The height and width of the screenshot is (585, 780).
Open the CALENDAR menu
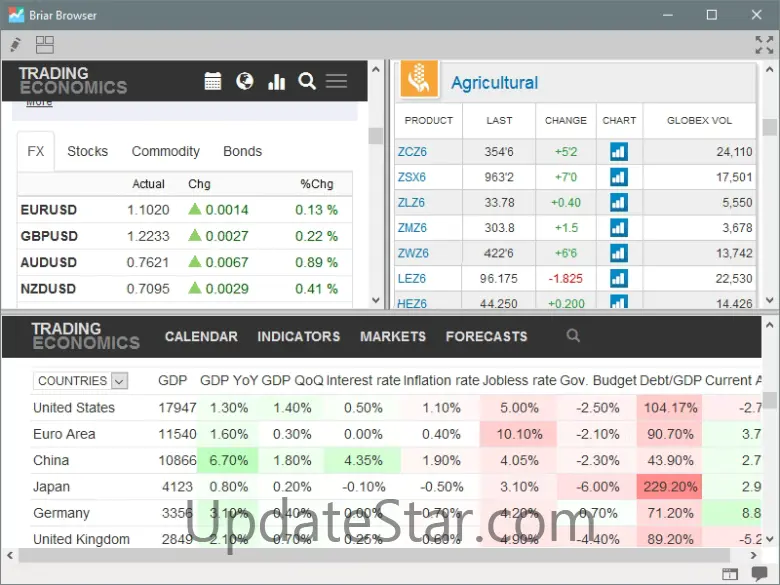tap(201, 337)
